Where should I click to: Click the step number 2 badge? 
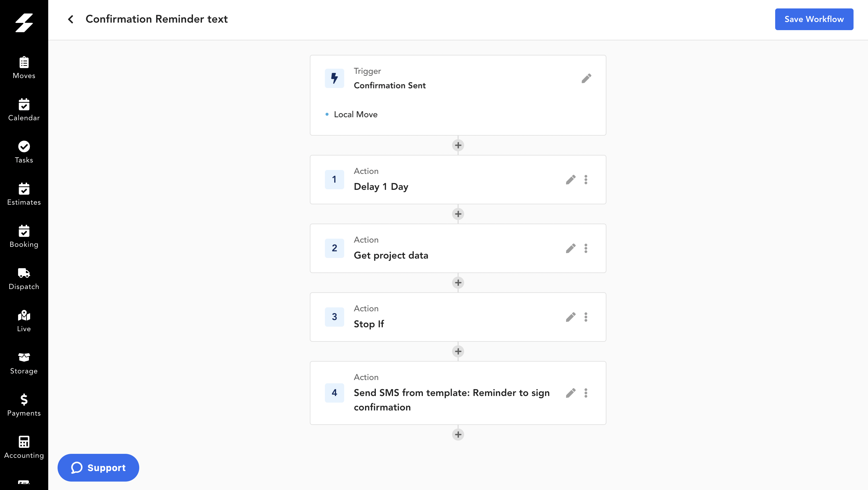click(x=334, y=248)
